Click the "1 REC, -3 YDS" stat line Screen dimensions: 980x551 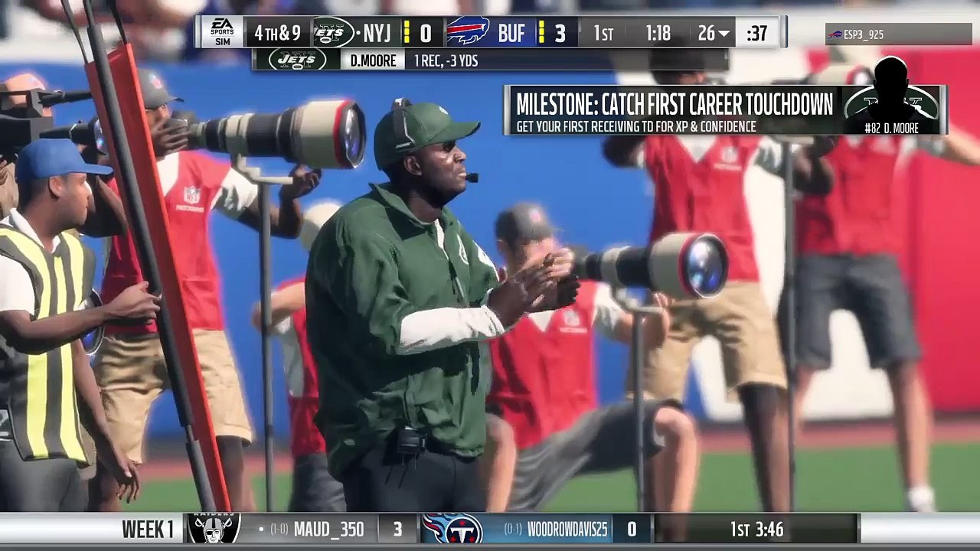446,61
